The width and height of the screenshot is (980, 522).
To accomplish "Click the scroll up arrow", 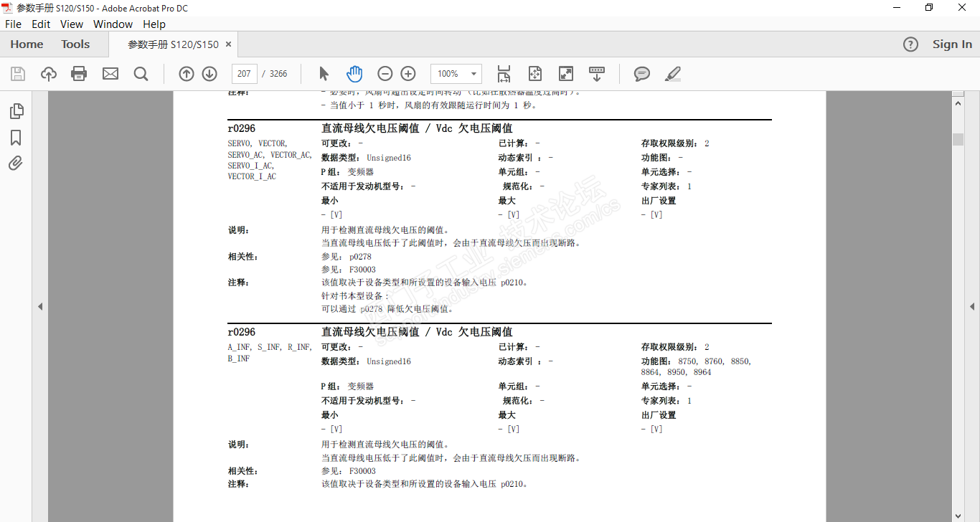I will pyautogui.click(x=958, y=103).
